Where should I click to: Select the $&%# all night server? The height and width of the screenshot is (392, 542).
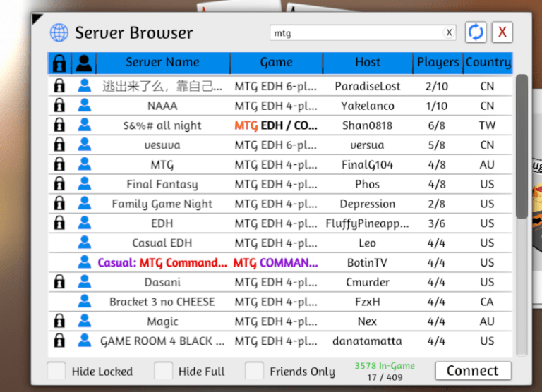click(162, 125)
